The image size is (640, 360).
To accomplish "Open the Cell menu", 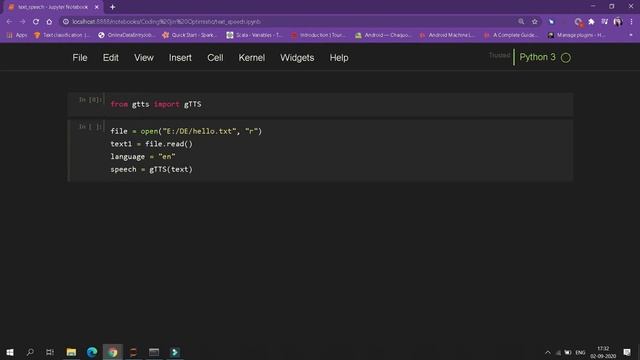I will pyautogui.click(x=215, y=58).
